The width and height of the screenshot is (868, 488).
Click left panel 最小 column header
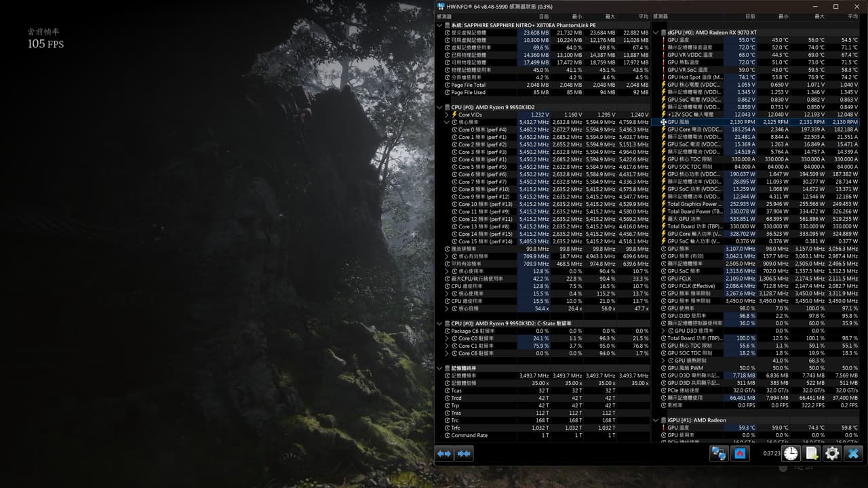[576, 16]
